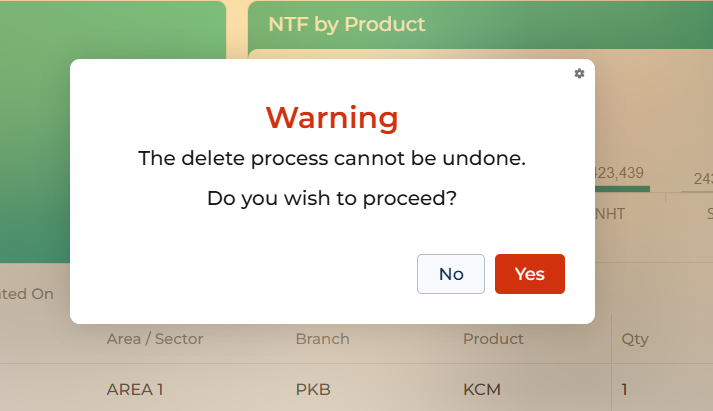Click the Warning title text
Image resolution: width=713 pixels, height=411 pixels.
(x=332, y=118)
